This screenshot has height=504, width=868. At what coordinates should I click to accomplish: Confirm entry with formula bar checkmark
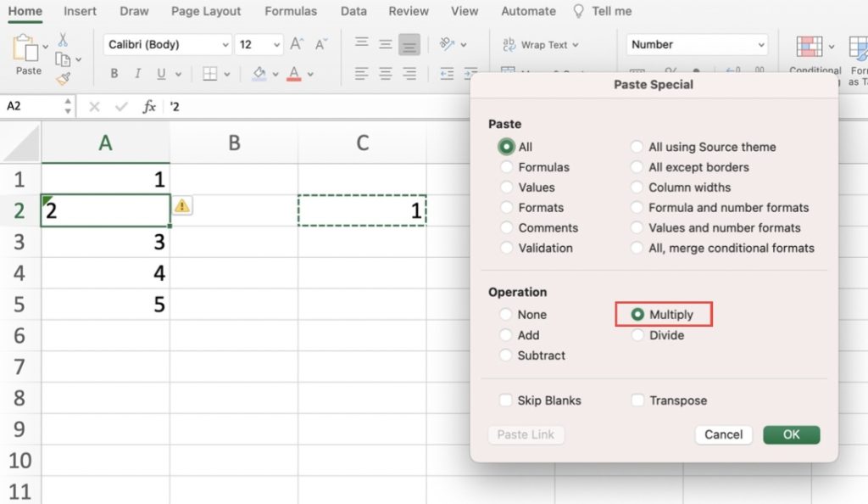pyautogui.click(x=121, y=106)
